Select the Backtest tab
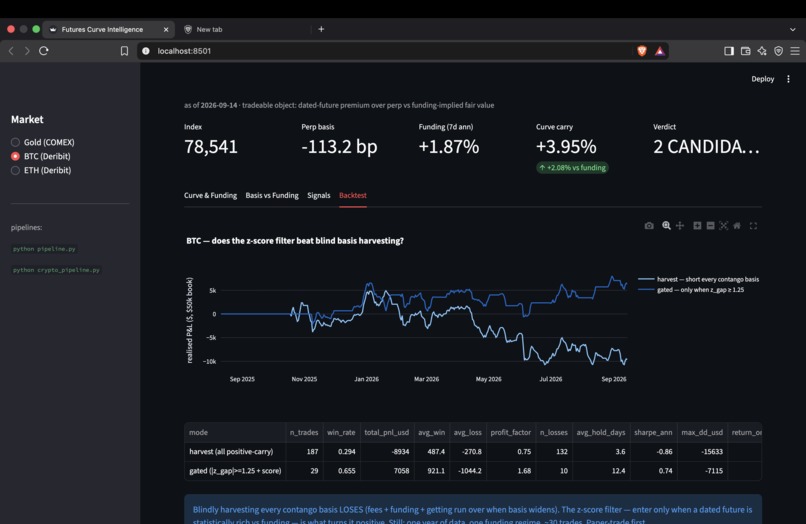The image size is (806, 524). tap(353, 195)
